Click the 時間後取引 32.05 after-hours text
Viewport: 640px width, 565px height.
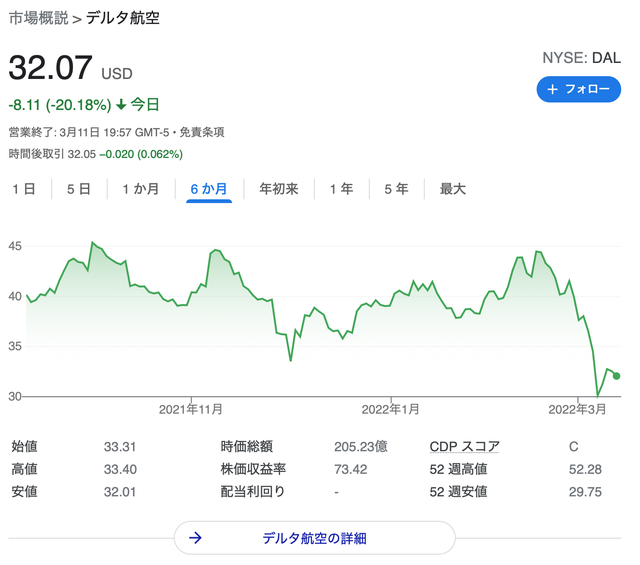pos(52,154)
